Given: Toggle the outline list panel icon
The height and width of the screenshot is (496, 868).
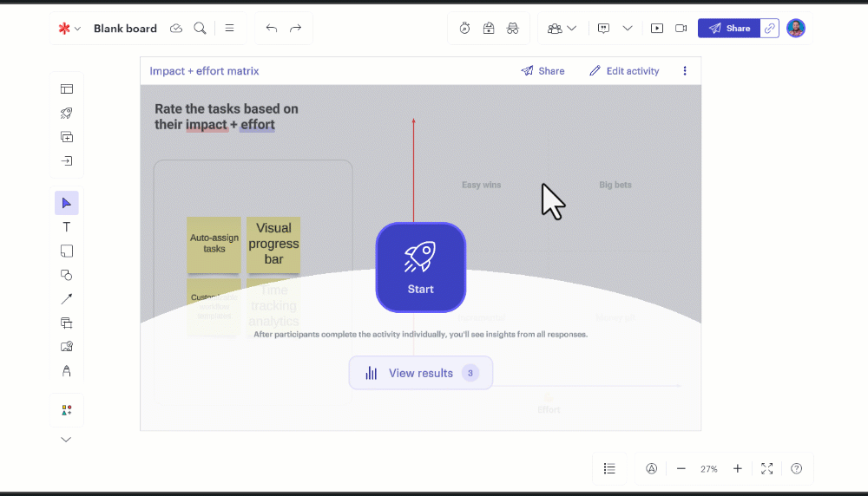Looking at the screenshot, I should 610,468.
